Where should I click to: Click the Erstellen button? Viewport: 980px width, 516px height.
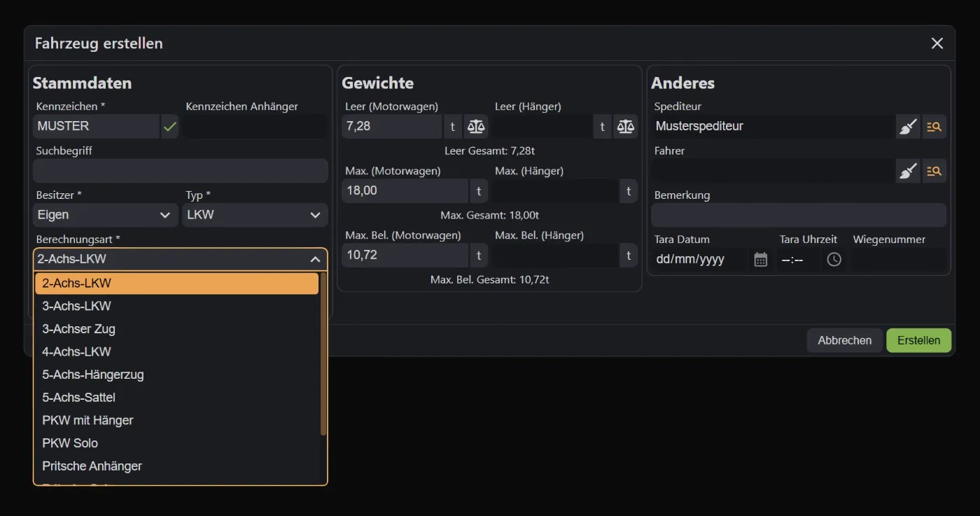pos(918,340)
